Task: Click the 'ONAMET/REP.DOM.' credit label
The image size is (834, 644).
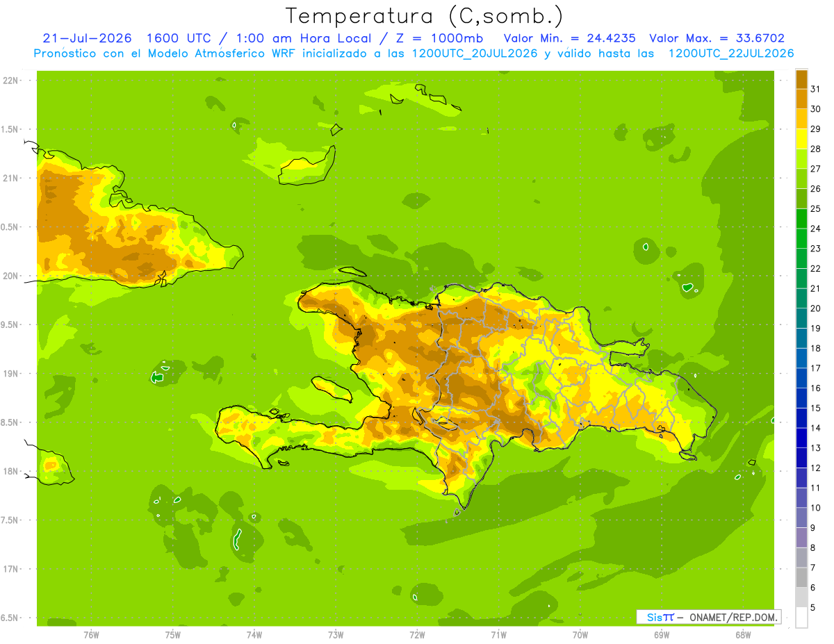Action: 734,617
